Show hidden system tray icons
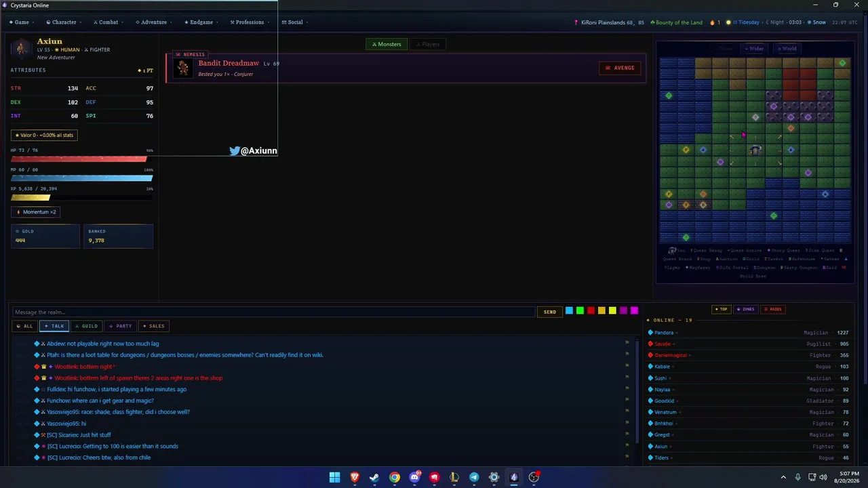Viewport: 868px width, 488px height. [783, 477]
